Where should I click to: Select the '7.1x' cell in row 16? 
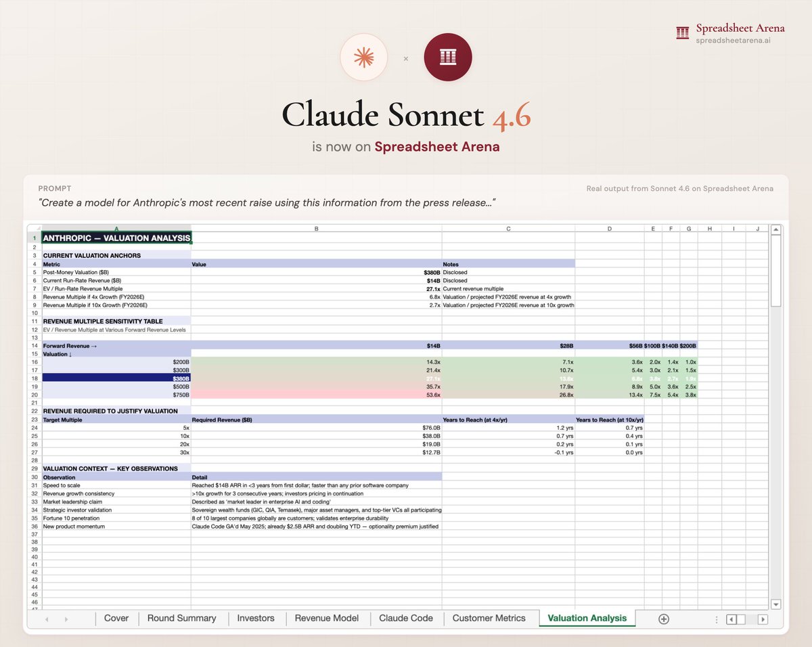508,362
